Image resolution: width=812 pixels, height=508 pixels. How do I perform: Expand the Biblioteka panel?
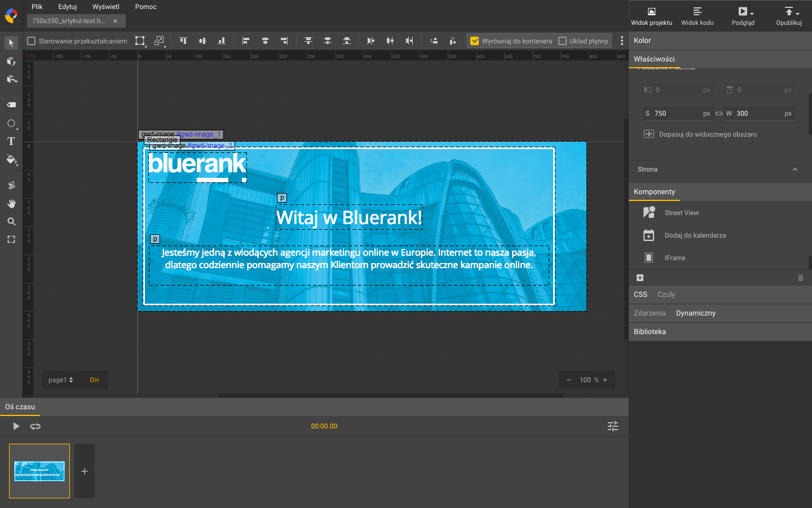(720, 332)
